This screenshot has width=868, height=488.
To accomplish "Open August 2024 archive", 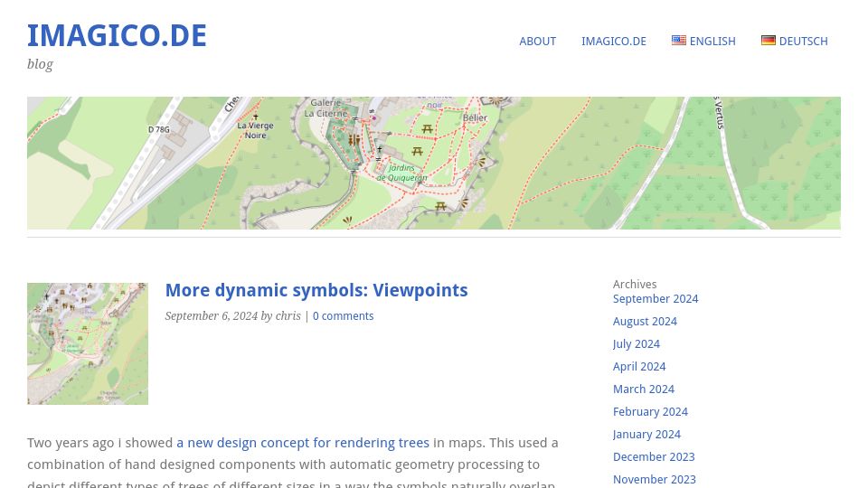I will pyautogui.click(x=645, y=322).
